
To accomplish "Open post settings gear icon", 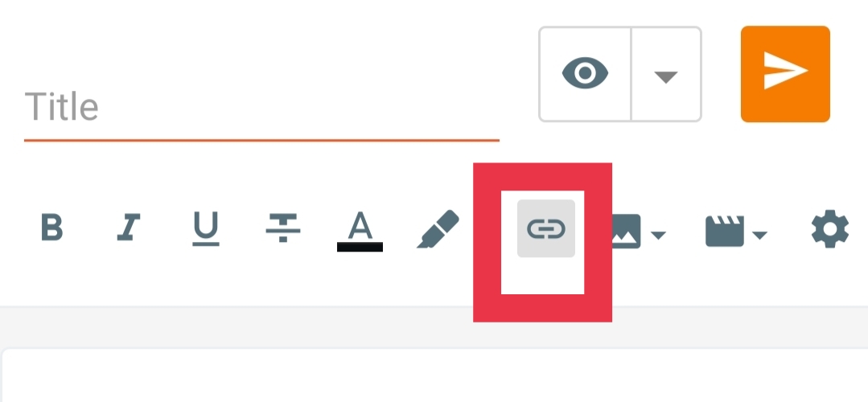I will tap(830, 228).
